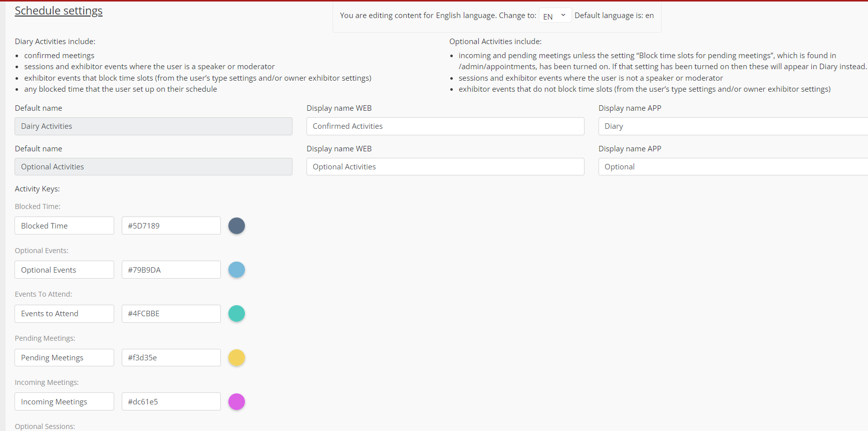Viewport: 868px width, 431px height.
Task: Edit the #f3d35e hex color field
Action: 171,358
